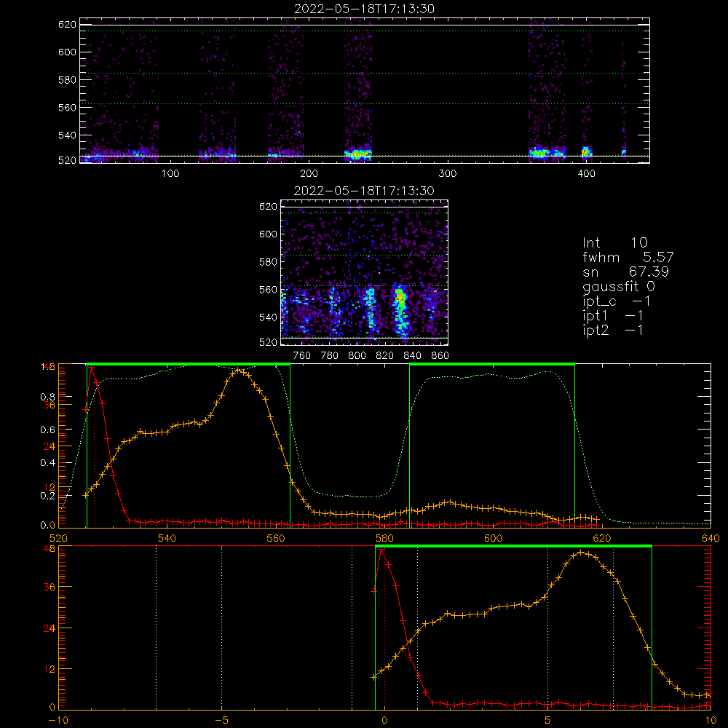Viewport: 728px width, 728px height.
Task: Click thick green bar atop bottom plot
Action: click(513, 546)
